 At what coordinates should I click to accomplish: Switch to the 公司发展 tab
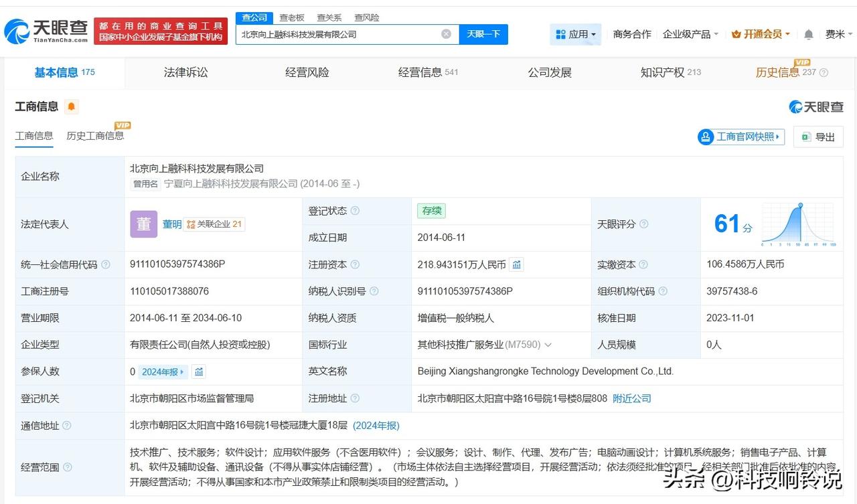549,72
